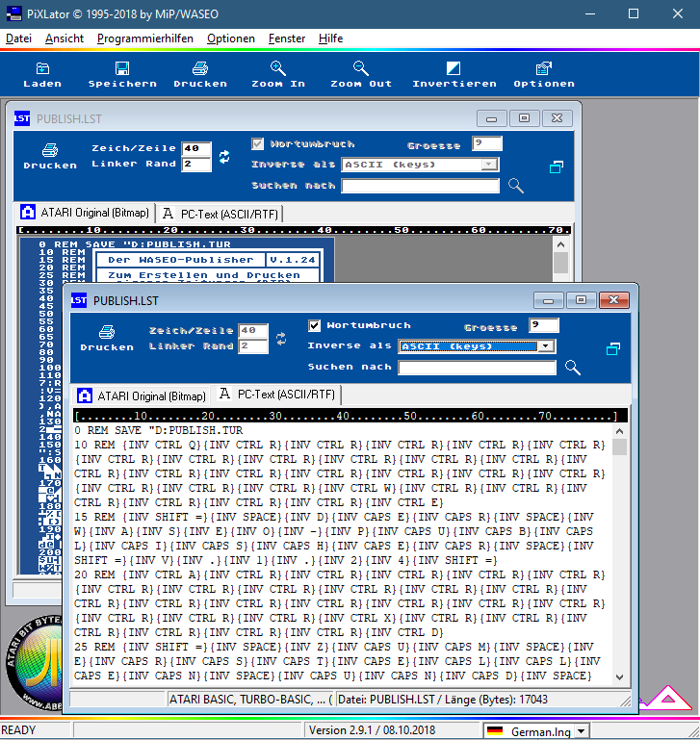This screenshot has height=740, width=700.
Task: Click the Zoom Out magnifier icon
Action: [361, 68]
